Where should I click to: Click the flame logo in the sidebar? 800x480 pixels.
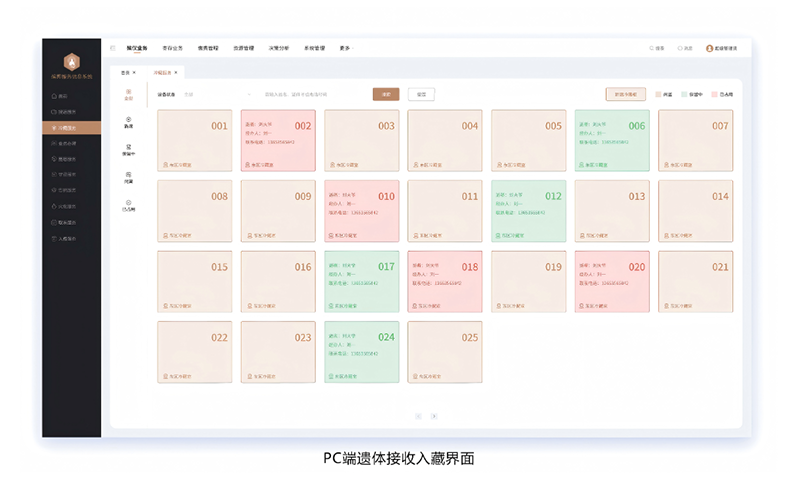tap(71, 62)
